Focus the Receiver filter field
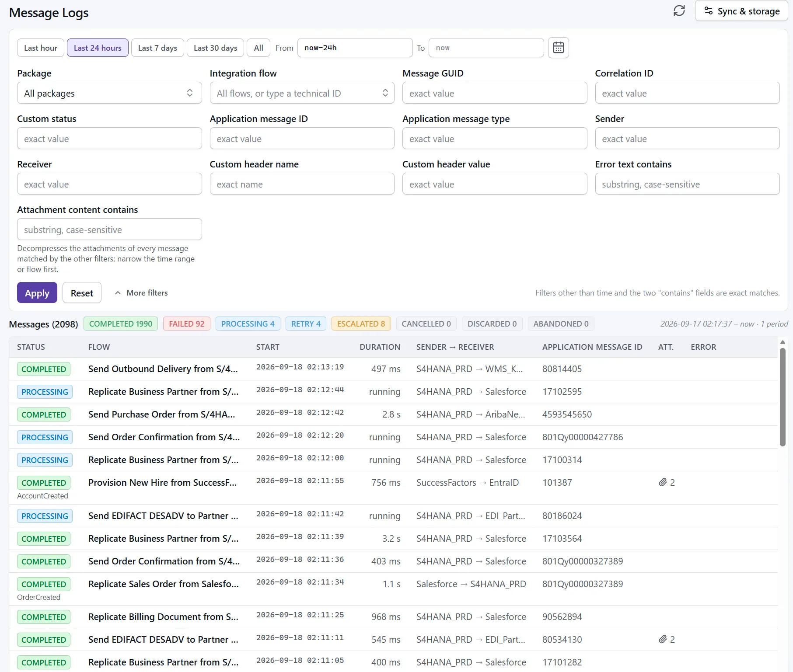Viewport: 793px width, 672px height. click(109, 184)
